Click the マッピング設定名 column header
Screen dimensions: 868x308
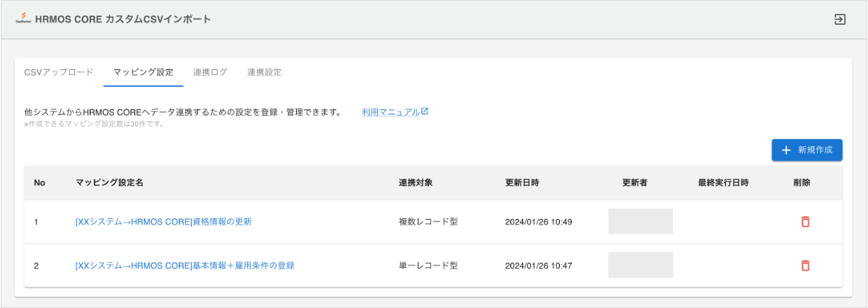click(110, 183)
